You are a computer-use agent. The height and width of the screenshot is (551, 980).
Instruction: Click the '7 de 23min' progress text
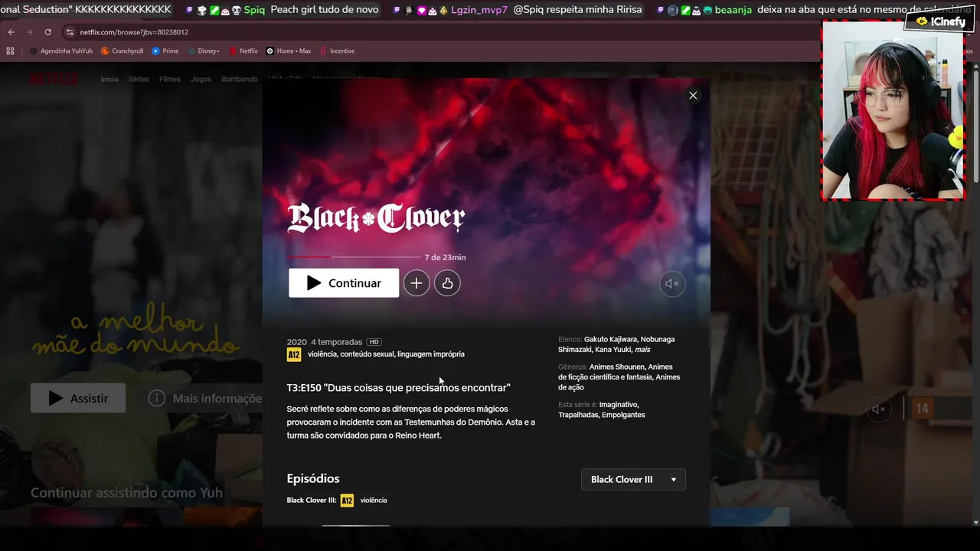(x=445, y=257)
